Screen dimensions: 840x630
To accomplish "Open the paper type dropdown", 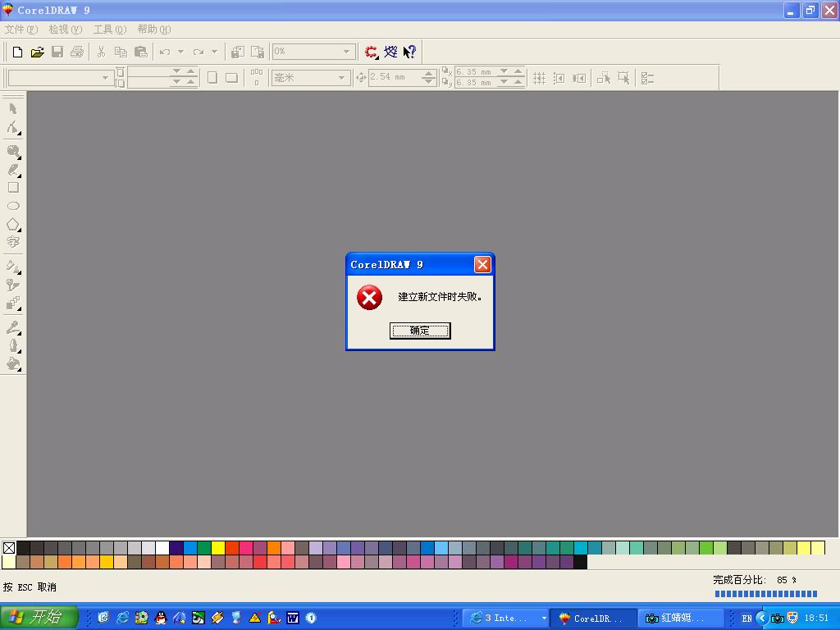I will (105, 78).
